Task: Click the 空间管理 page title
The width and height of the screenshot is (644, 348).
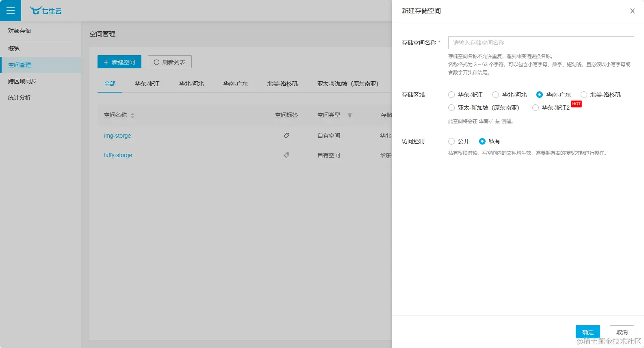Action: 102,34
